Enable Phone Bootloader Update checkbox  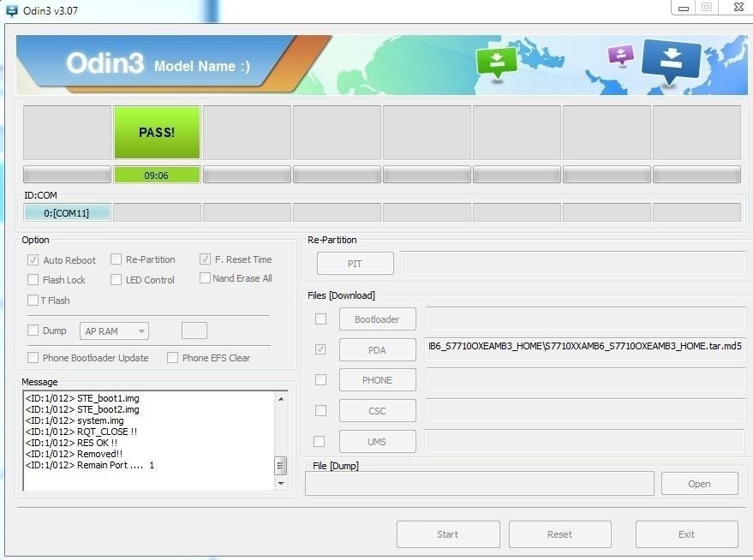pyautogui.click(x=33, y=358)
